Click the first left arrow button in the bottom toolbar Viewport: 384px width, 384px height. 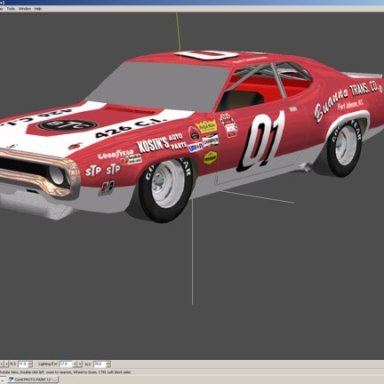[2, 364]
